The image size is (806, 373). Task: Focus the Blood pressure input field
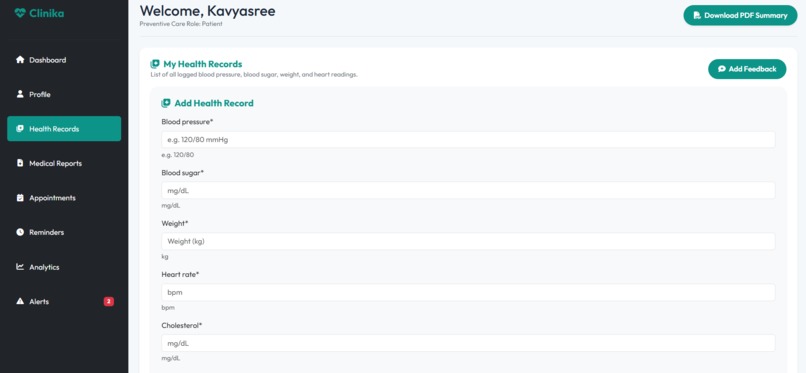(468, 139)
